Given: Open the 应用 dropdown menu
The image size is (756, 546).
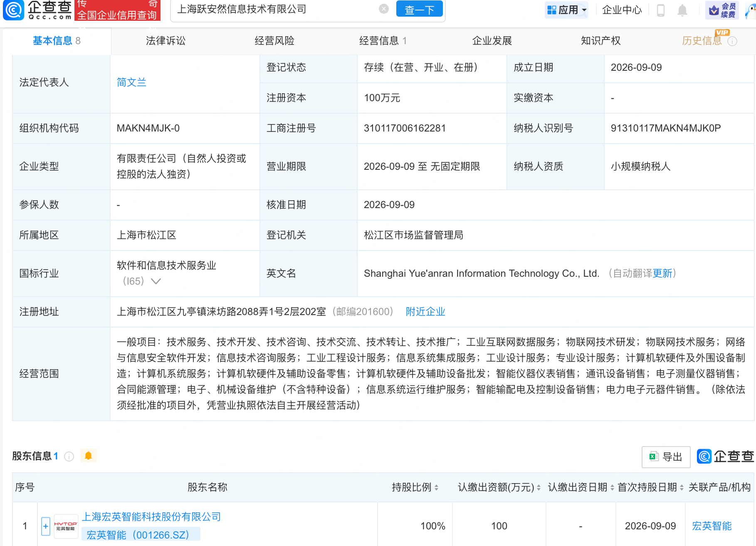Looking at the screenshot, I should pos(567,10).
